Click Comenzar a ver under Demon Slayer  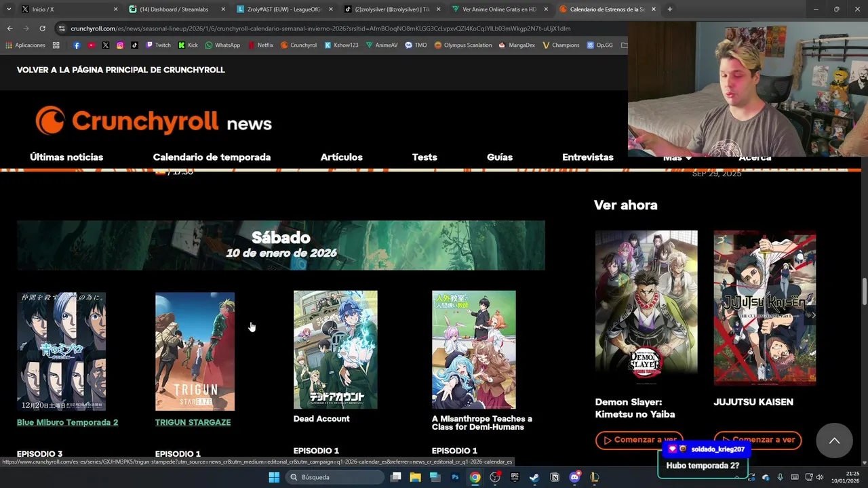[639, 440]
